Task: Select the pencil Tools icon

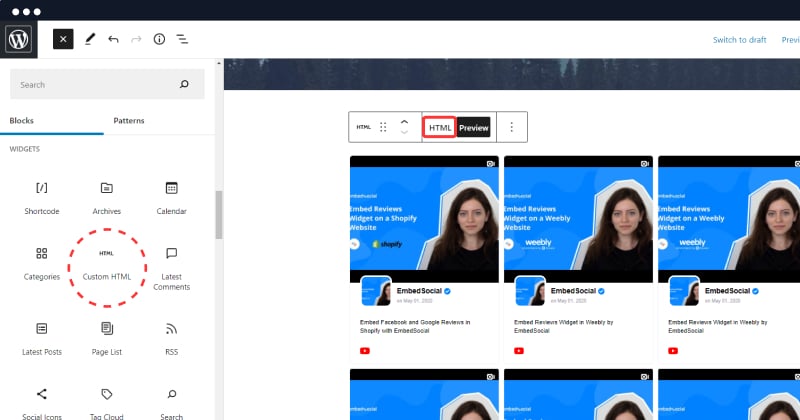Action: (x=90, y=39)
